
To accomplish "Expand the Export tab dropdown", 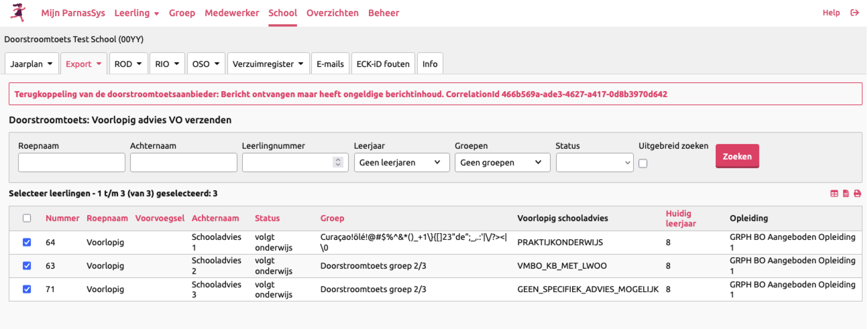I will (x=84, y=64).
